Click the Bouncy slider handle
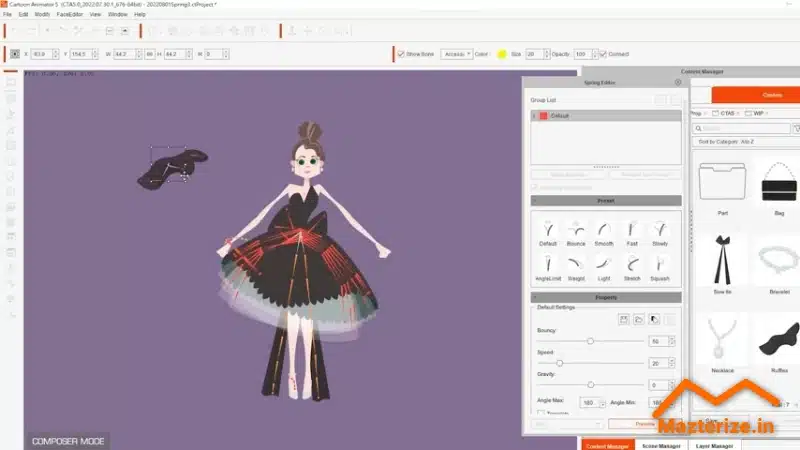Viewport: 800px width, 450px height. click(x=590, y=341)
